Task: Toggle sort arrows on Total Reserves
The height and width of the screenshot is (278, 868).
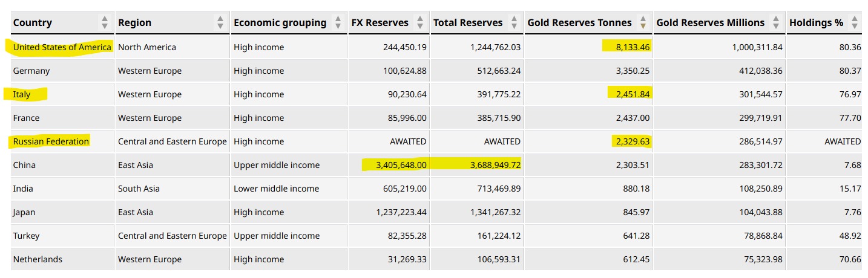Action: pos(514,23)
